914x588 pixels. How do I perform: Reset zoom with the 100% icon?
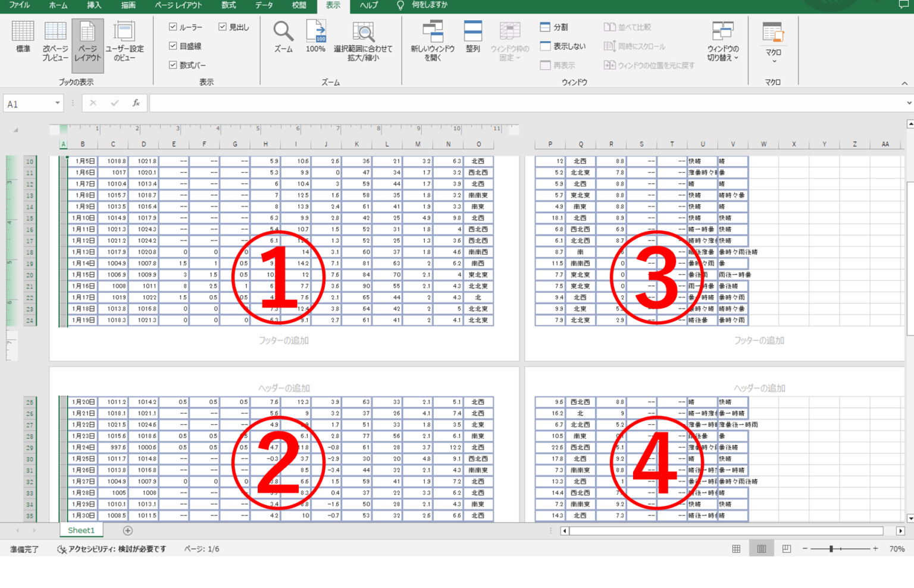coord(315,37)
